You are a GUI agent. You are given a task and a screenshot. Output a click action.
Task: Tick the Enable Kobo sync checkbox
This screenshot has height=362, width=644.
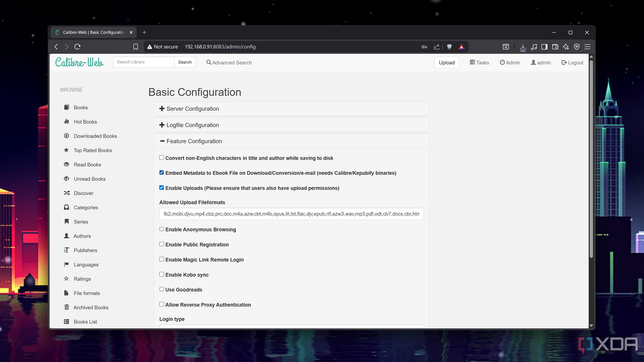(x=162, y=274)
